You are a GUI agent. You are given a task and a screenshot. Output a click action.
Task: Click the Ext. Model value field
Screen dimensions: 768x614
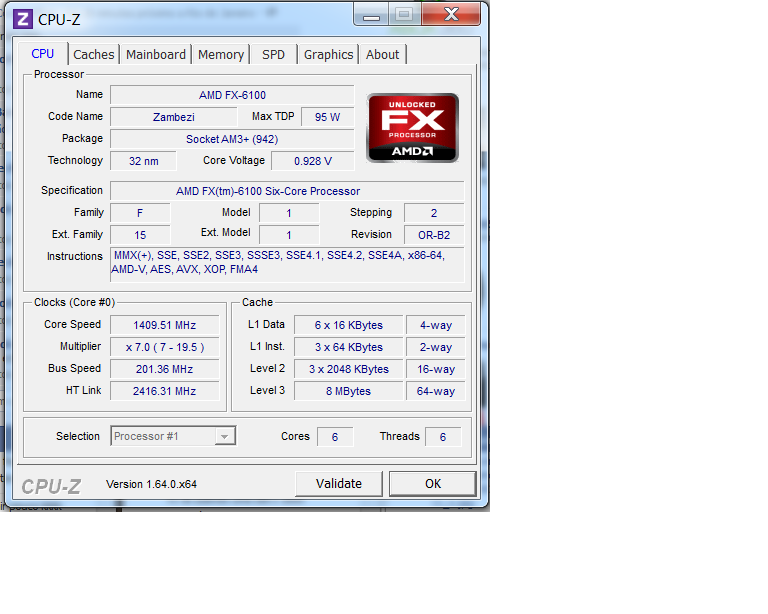(x=289, y=235)
